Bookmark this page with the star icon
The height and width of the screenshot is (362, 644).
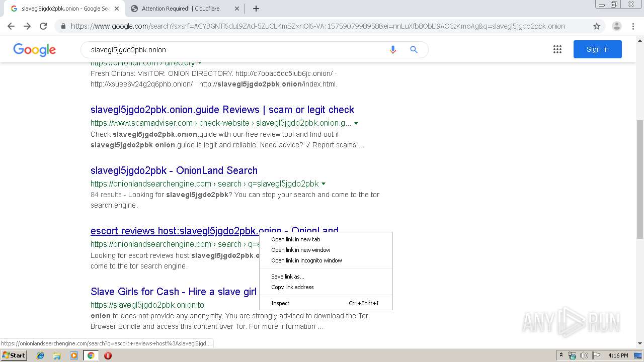[597, 26]
